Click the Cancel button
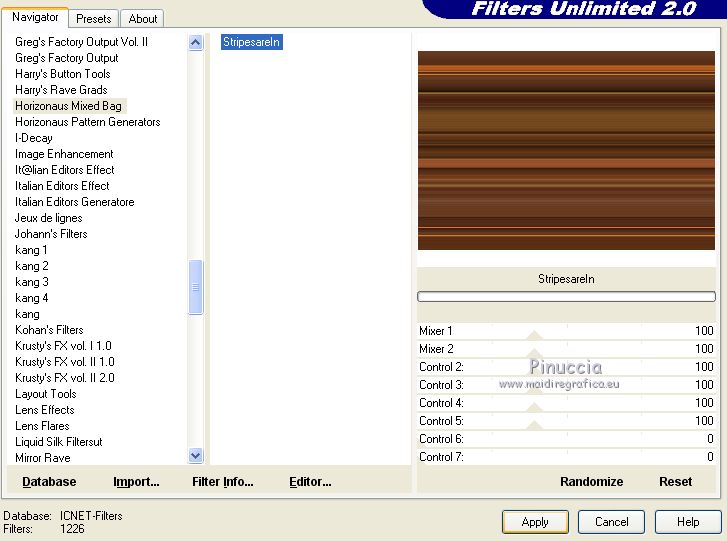 [x=611, y=522]
